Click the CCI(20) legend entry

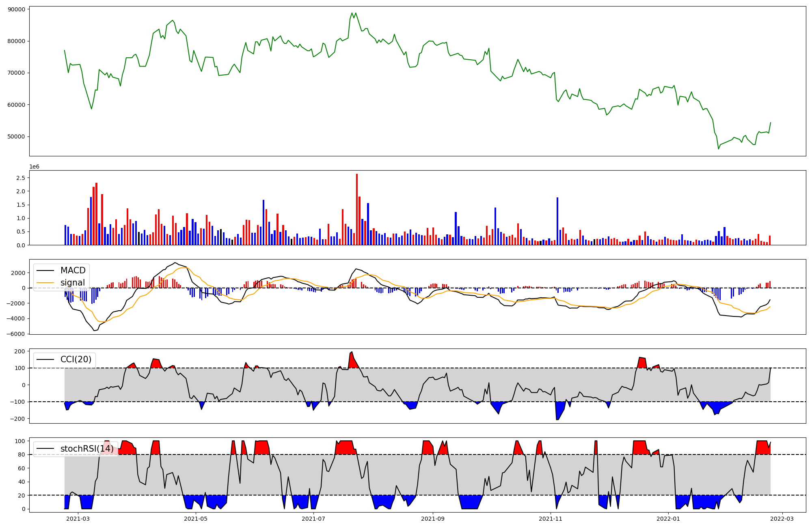(76, 359)
